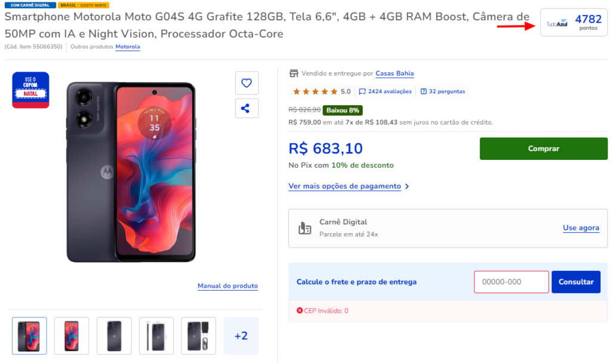Select the second thumbnail showing phone screen

coord(72,336)
